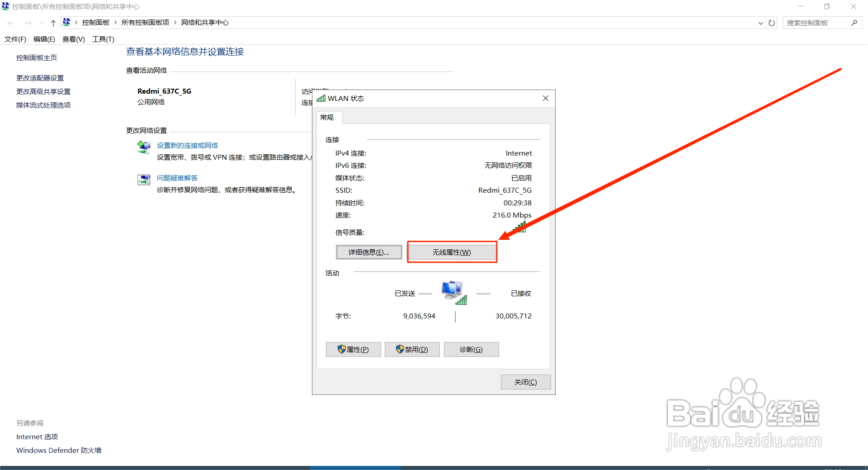The height and width of the screenshot is (470, 868).
Task: Open 控制面板主页 link
Action: pos(37,58)
